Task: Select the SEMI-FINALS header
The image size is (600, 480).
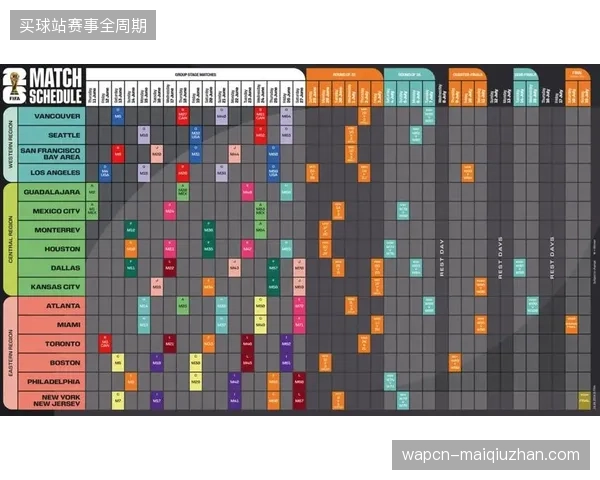Action: pyautogui.click(x=526, y=75)
